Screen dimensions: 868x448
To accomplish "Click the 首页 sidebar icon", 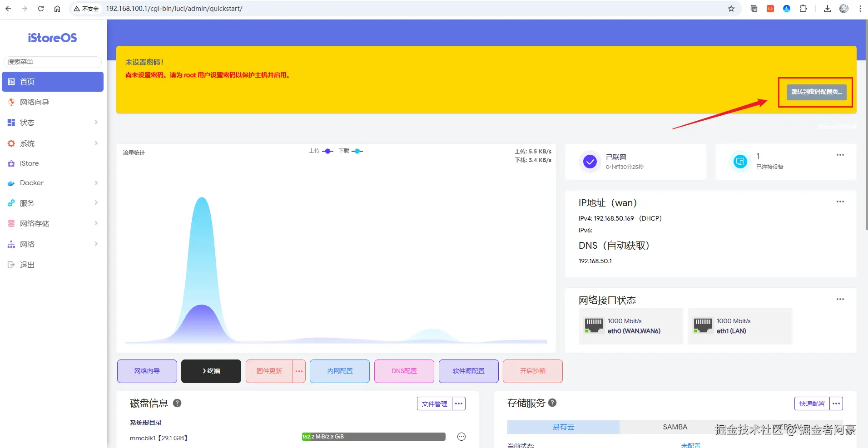I will pos(11,82).
